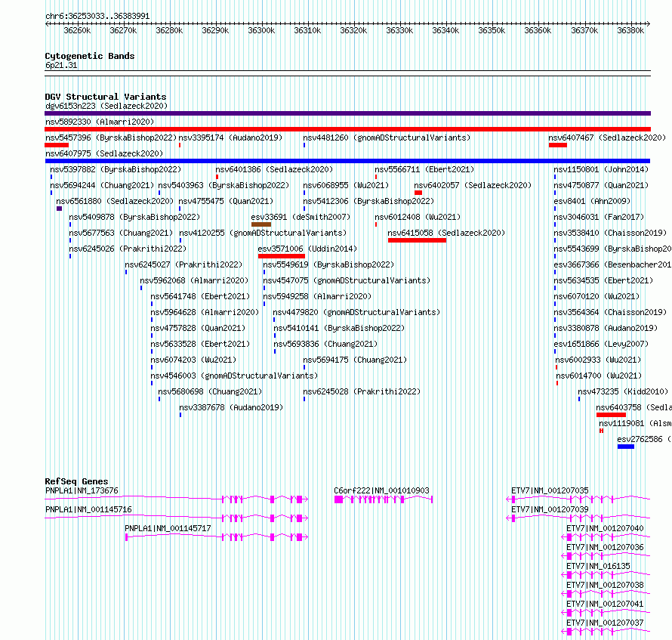Click nsv4120255 gnomADStructuralVariants label
672x640 pixels.
coord(263,233)
